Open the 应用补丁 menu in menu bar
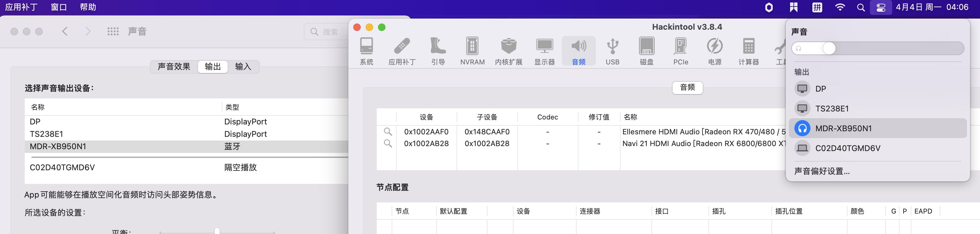 tap(21, 7)
